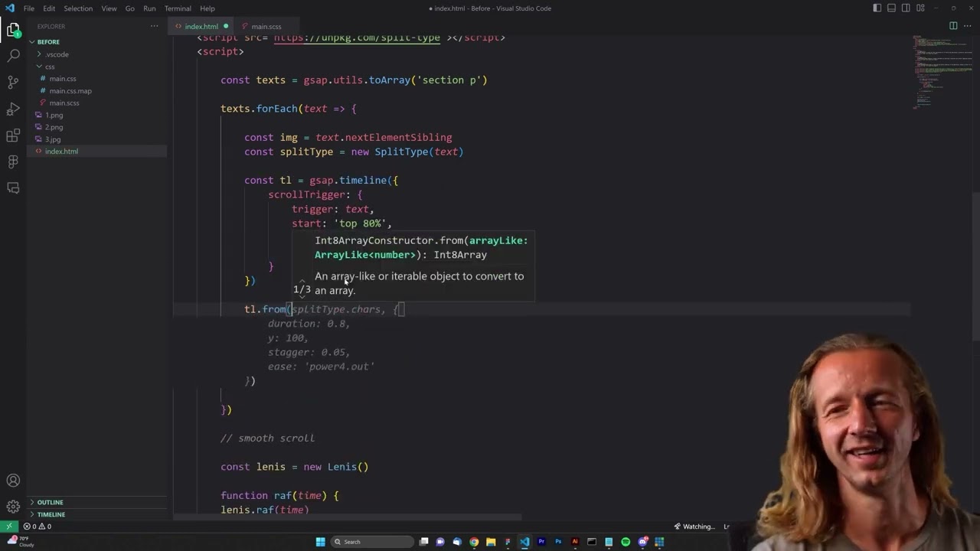
Task: Open the Run and Debug view
Action: (x=13, y=109)
